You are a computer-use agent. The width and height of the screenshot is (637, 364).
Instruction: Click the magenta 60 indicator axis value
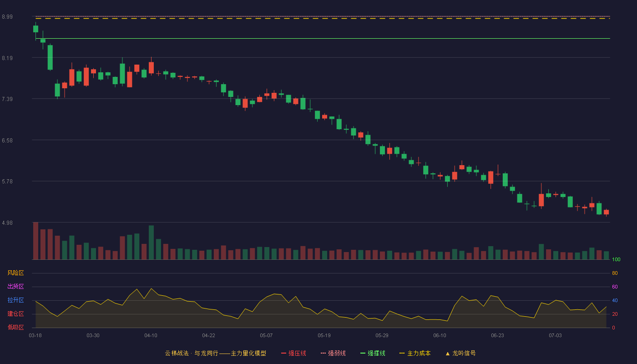pos(615,287)
